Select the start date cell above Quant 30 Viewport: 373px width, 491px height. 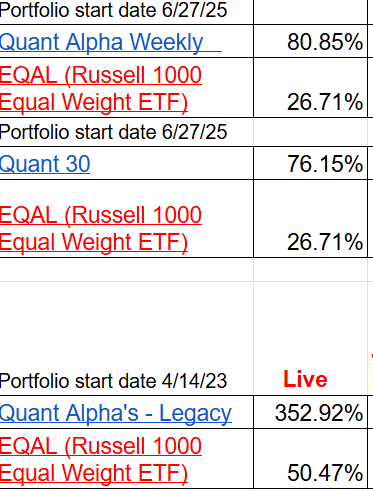(x=127, y=132)
